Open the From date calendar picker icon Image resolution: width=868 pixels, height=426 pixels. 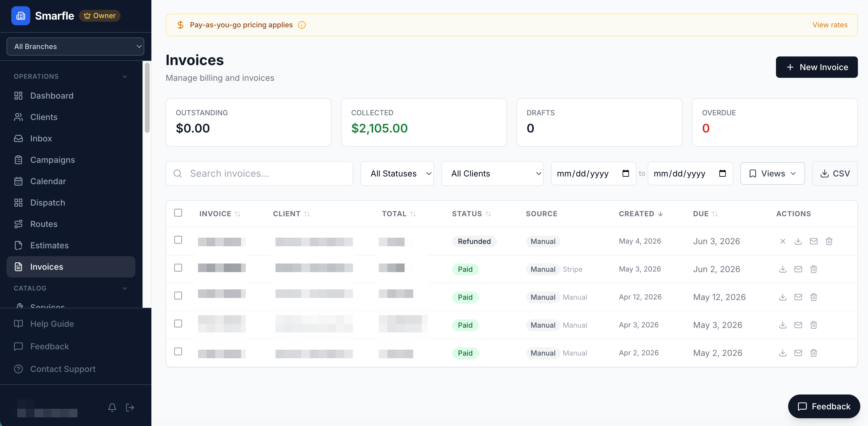626,173
